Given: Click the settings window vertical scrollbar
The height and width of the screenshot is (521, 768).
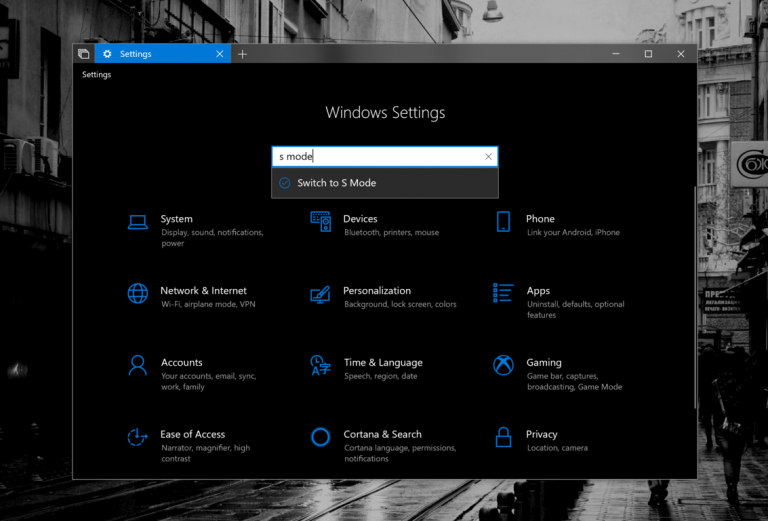Looking at the screenshot, I should coord(695,297).
